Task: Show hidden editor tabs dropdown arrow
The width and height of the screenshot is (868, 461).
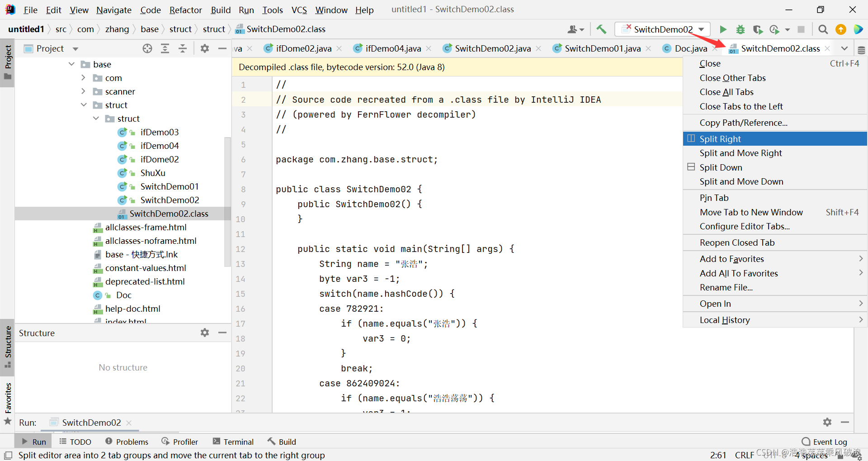Action: pyautogui.click(x=844, y=48)
